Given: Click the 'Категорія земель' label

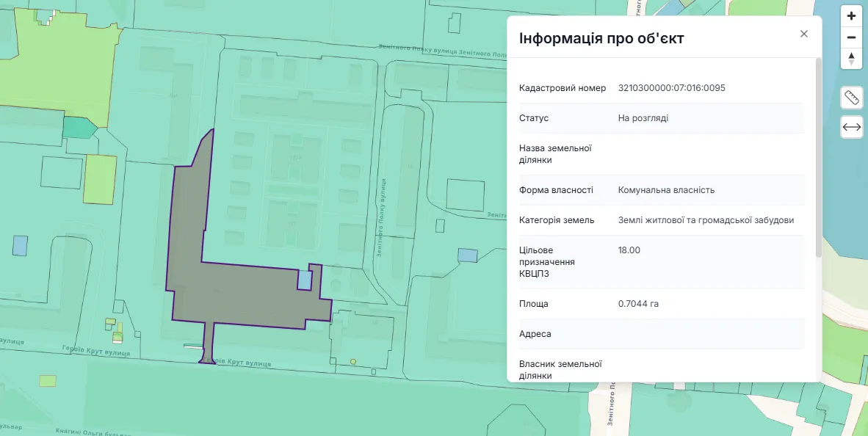Looking at the screenshot, I should click(x=557, y=220).
